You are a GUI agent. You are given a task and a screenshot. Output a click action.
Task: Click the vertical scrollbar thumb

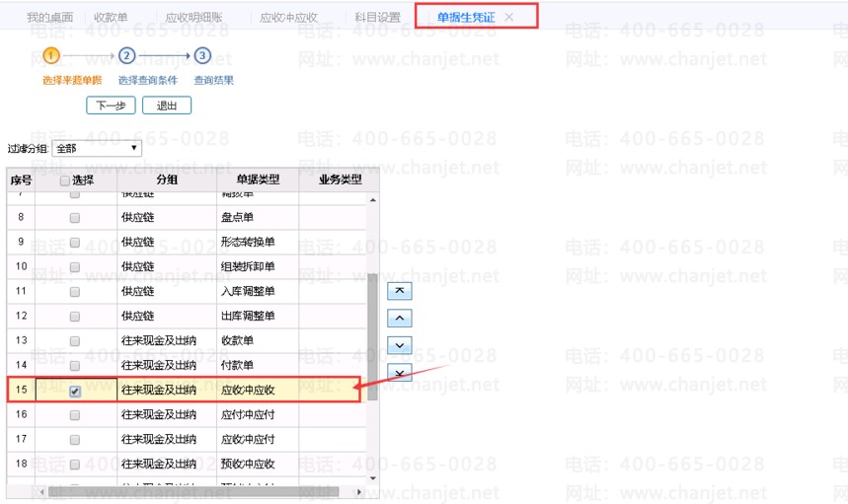[x=372, y=337]
